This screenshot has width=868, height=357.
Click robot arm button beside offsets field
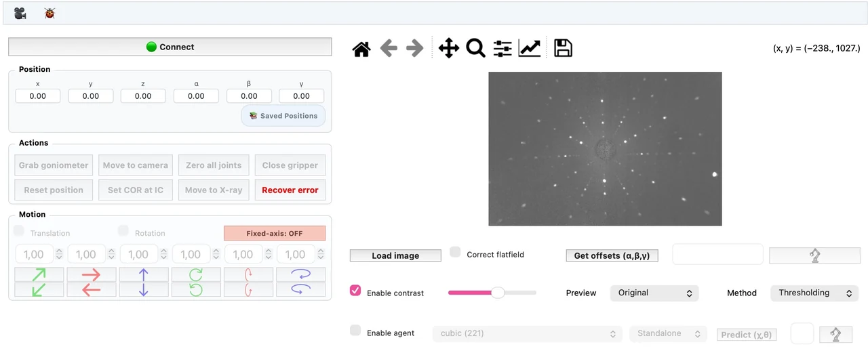pos(814,255)
